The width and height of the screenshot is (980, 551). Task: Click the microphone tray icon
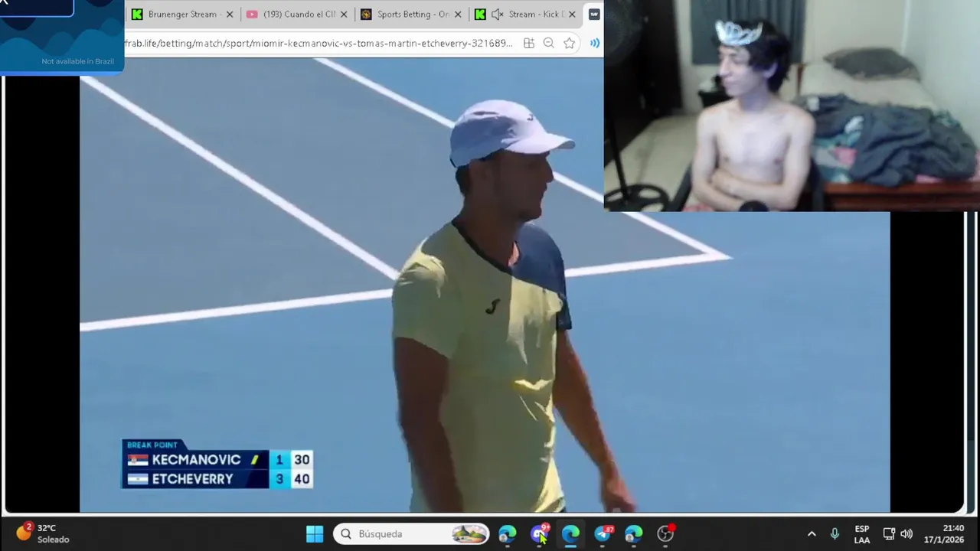[835, 534]
